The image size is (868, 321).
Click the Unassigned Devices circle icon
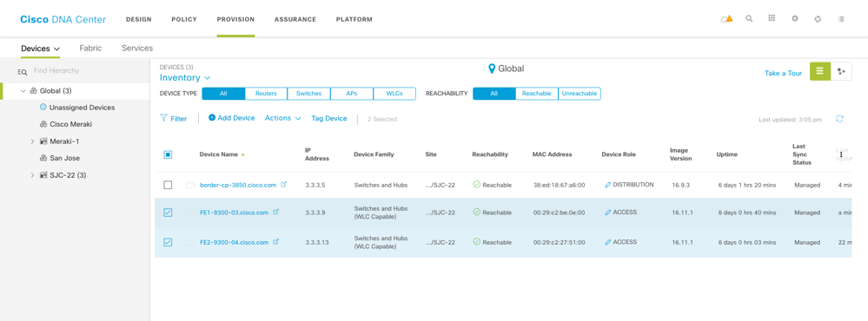point(43,107)
